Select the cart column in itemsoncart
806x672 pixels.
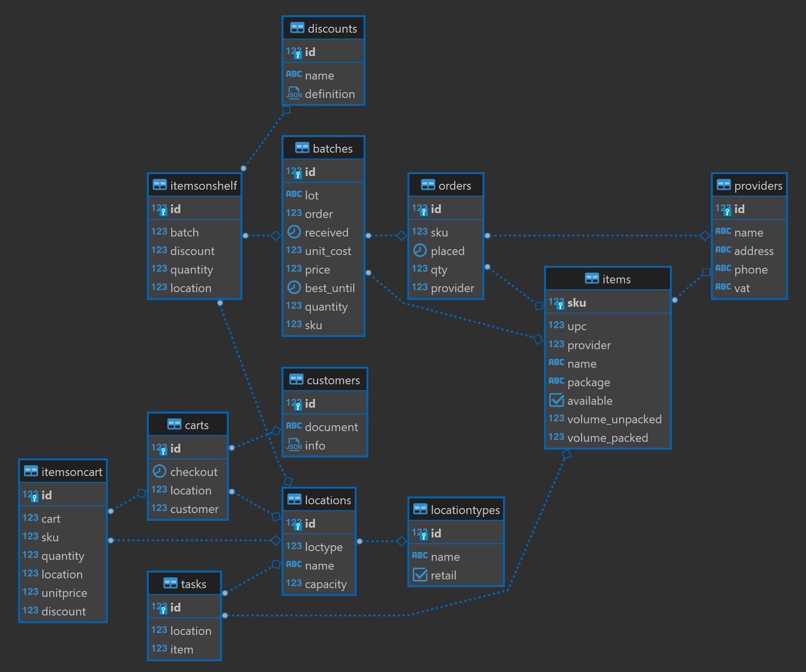(x=63, y=518)
